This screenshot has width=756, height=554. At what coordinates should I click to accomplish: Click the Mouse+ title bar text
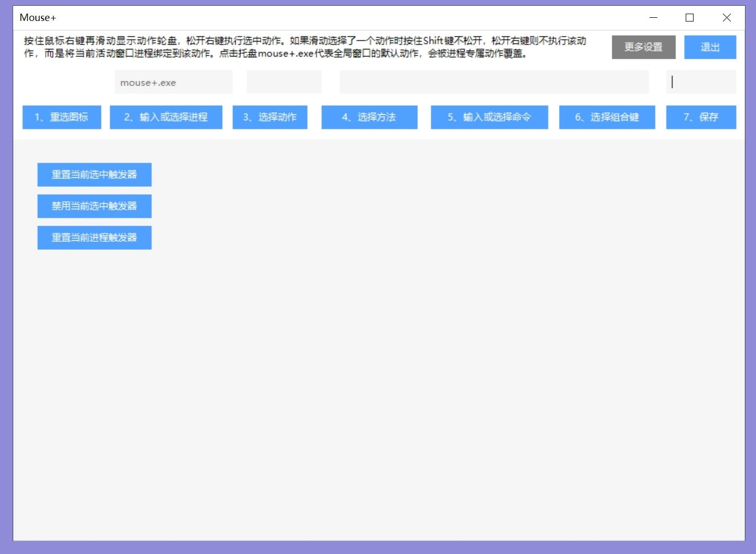(37, 17)
